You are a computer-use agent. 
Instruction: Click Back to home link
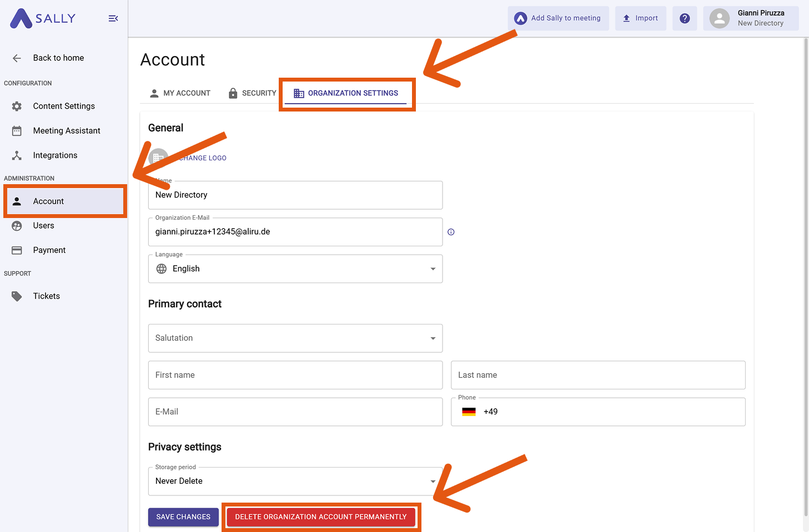(58, 58)
